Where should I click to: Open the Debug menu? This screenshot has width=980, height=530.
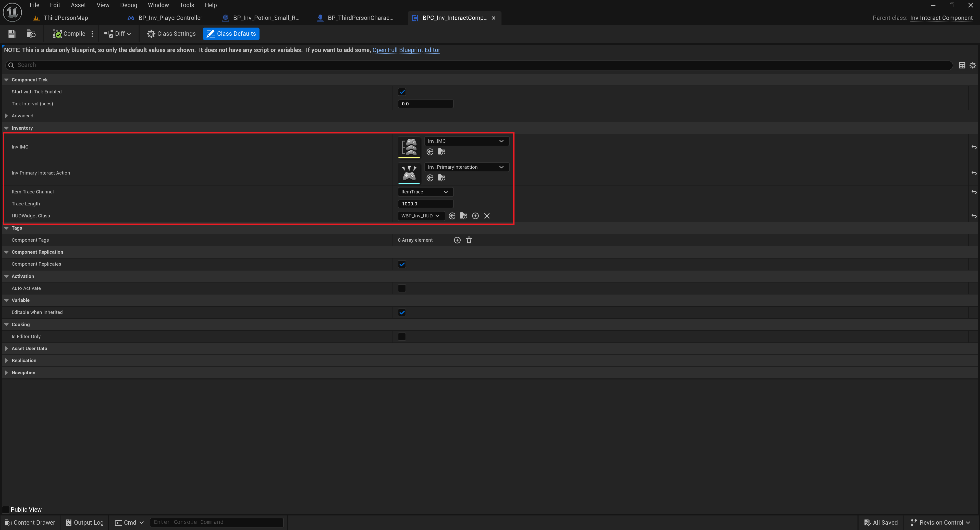[128, 5]
